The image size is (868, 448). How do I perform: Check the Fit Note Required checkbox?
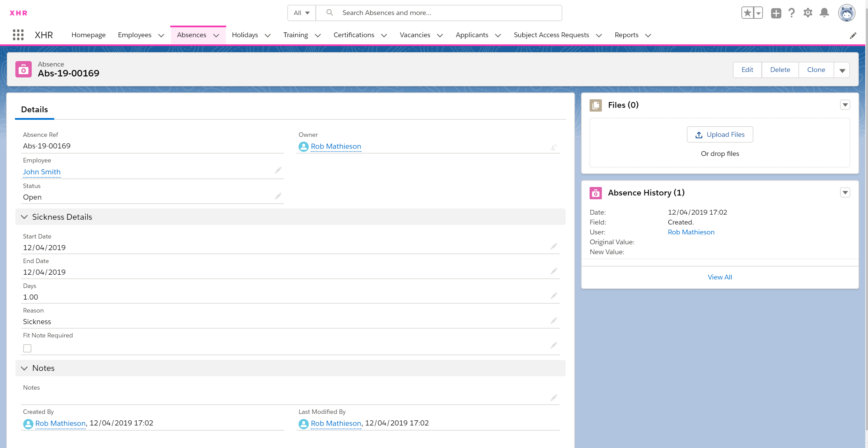pyautogui.click(x=27, y=348)
